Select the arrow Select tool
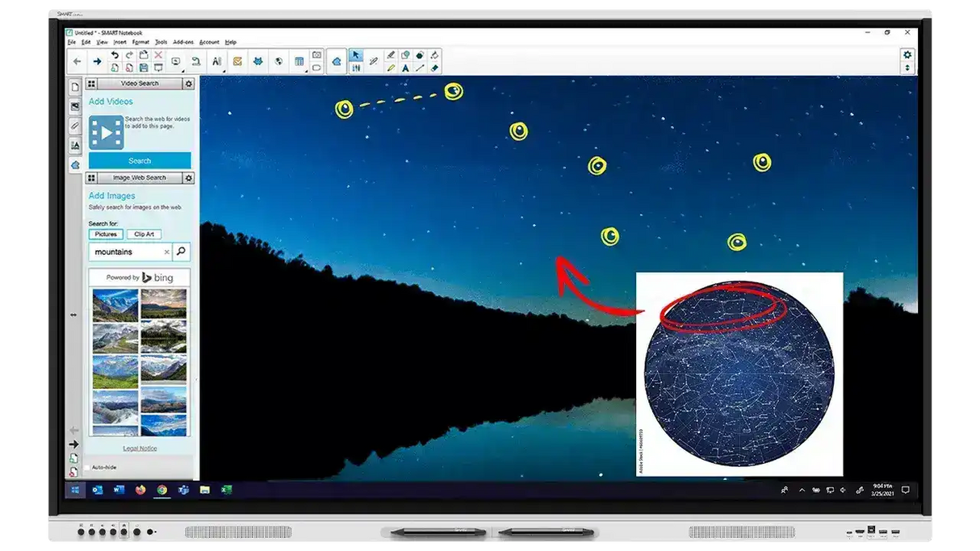 click(356, 56)
